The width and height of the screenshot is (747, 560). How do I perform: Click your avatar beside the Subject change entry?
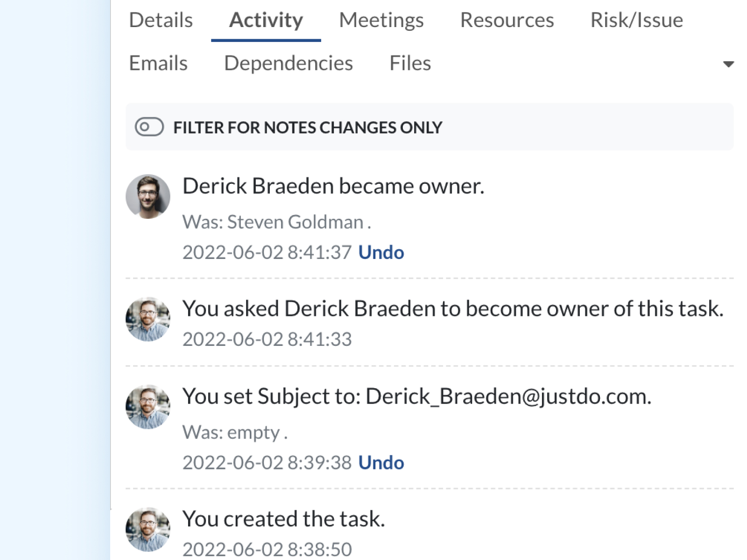pyautogui.click(x=148, y=407)
